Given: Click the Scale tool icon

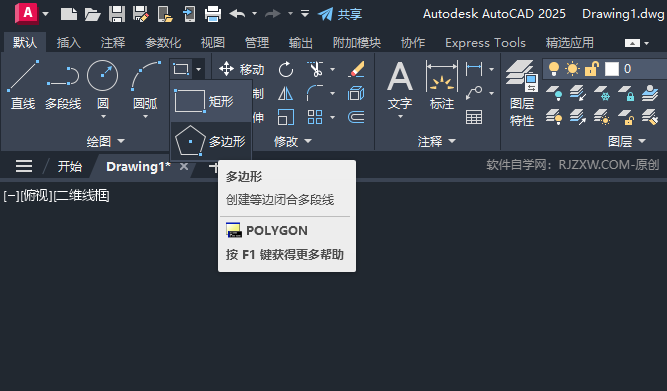Looking at the screenshot, I should tap(286, 117).
